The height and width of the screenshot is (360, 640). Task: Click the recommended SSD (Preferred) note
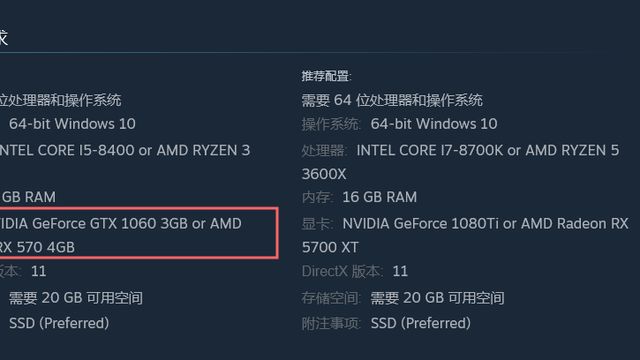(420, 323)
